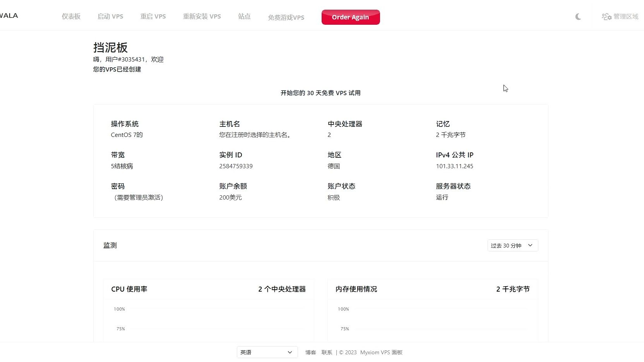Click the 100% axis label on CPU chart

click(119, 309)
